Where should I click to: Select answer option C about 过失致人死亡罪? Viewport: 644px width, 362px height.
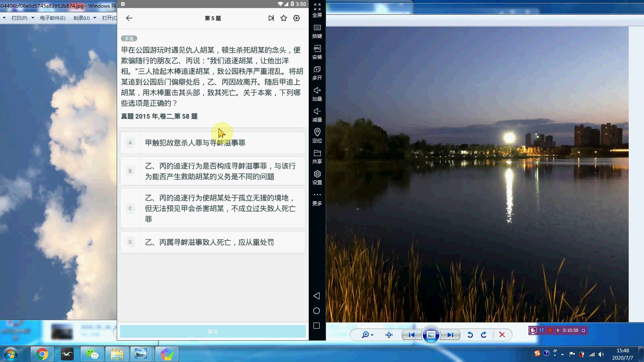click(213, 208)
